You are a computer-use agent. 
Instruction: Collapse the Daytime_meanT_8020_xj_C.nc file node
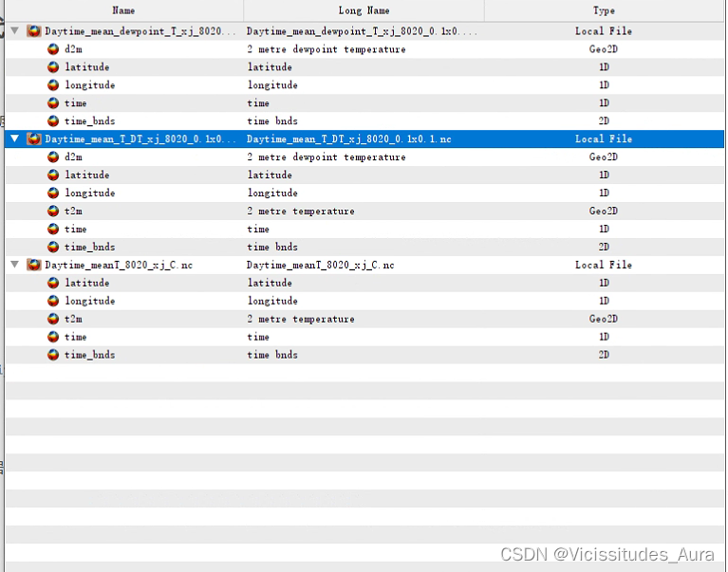pos(15,265)
